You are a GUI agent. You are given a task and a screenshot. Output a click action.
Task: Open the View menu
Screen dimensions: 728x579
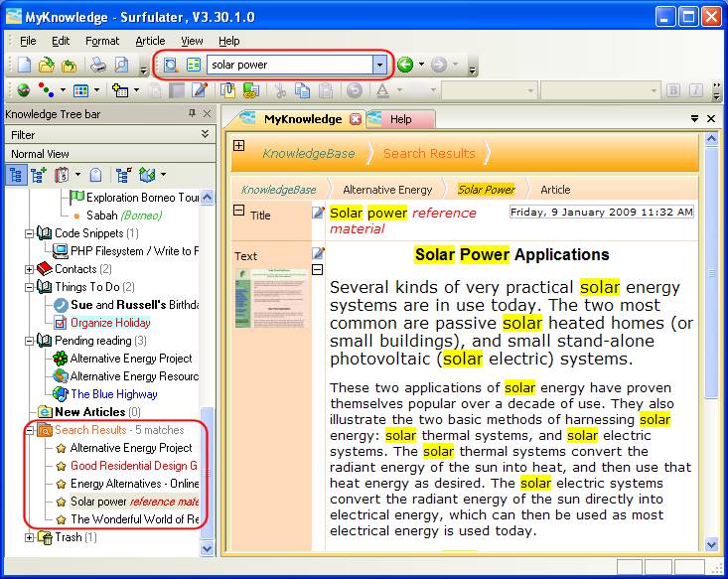(x=192, y=41)
